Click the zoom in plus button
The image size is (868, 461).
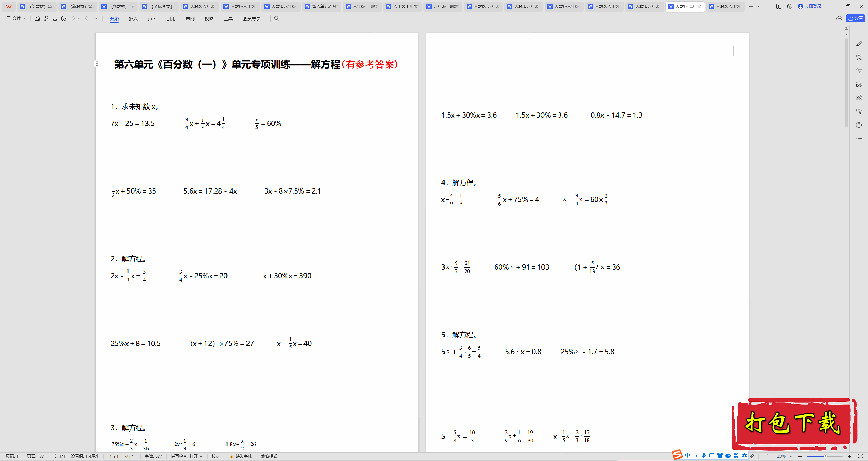coord(849,456)
